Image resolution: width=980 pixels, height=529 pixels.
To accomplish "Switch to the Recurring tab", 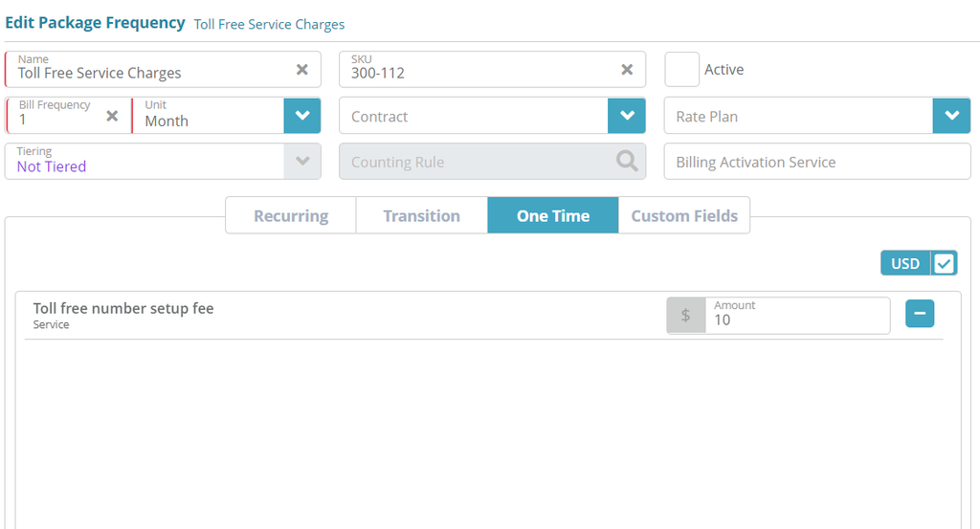I will (x=291, y=216).
